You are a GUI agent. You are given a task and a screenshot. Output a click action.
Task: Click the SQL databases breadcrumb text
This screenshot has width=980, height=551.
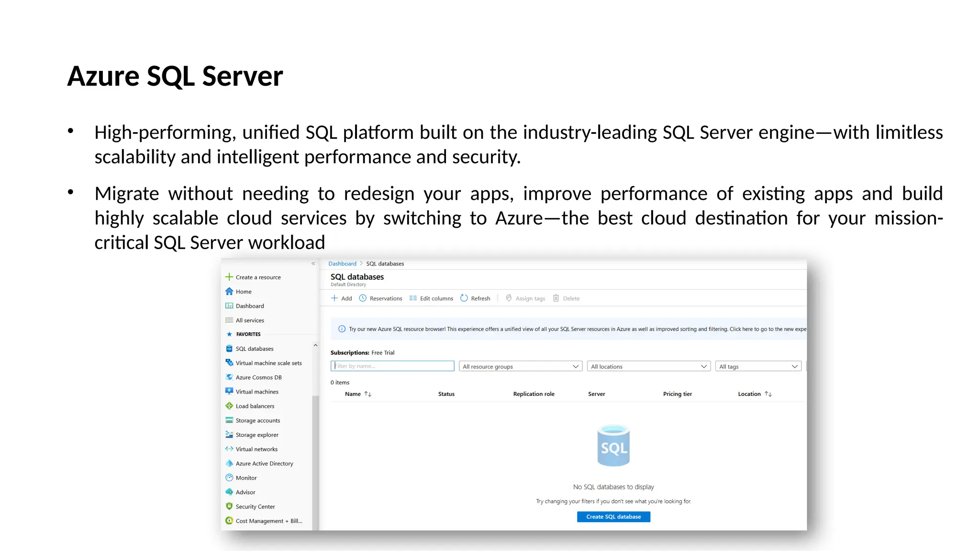pyautogui.click(x=385, y=264)
